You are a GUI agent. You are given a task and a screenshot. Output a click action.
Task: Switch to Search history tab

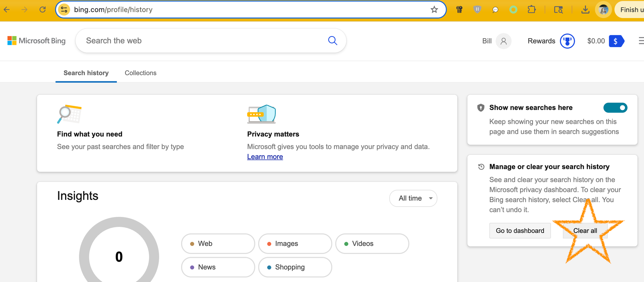(86, 73)
